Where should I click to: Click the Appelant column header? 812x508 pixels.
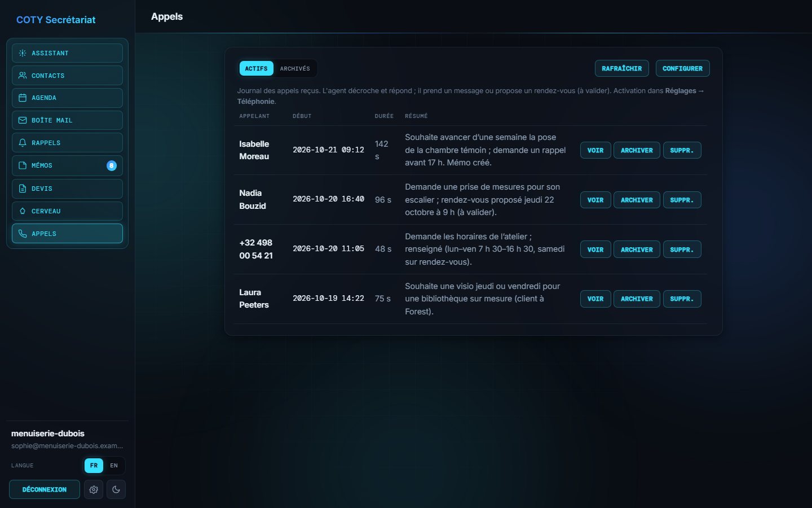click(x=254, y=116)
